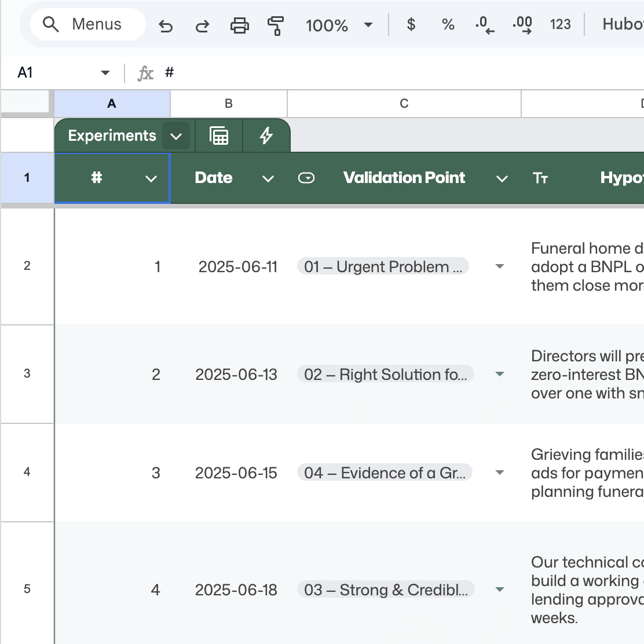
Task: Click the print icon
Action: coord(239,25)
